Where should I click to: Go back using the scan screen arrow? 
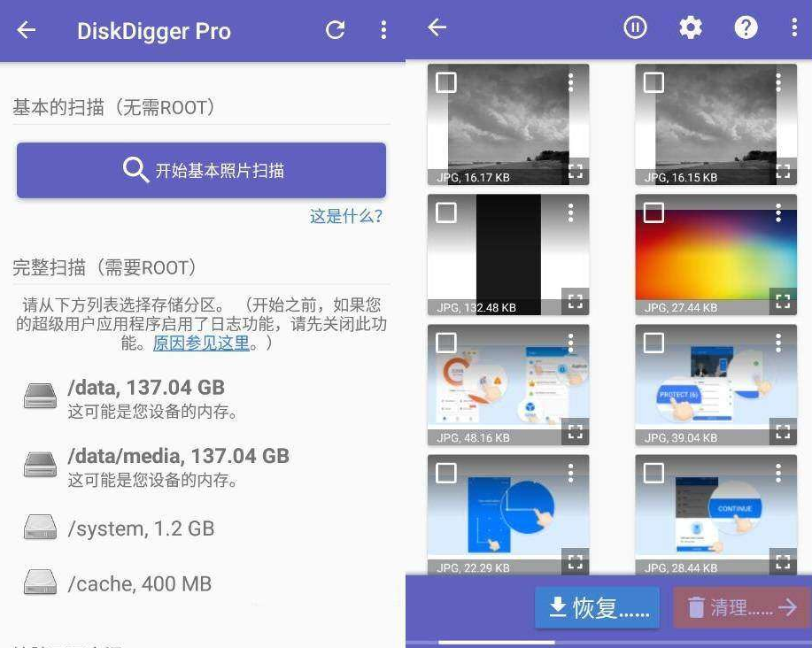point(436,27)
